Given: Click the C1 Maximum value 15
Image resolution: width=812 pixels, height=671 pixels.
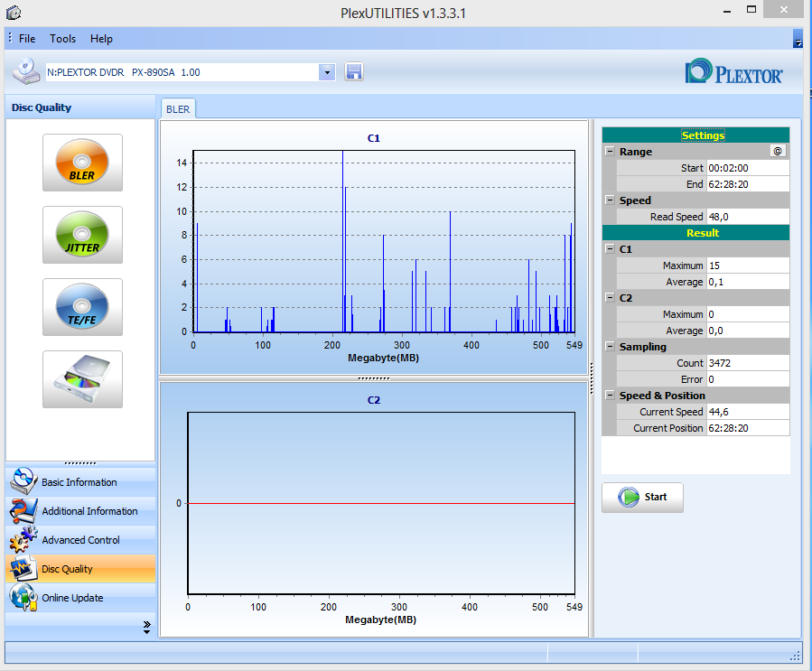Looking at the screenshot, I should click(x=748, y=266).
